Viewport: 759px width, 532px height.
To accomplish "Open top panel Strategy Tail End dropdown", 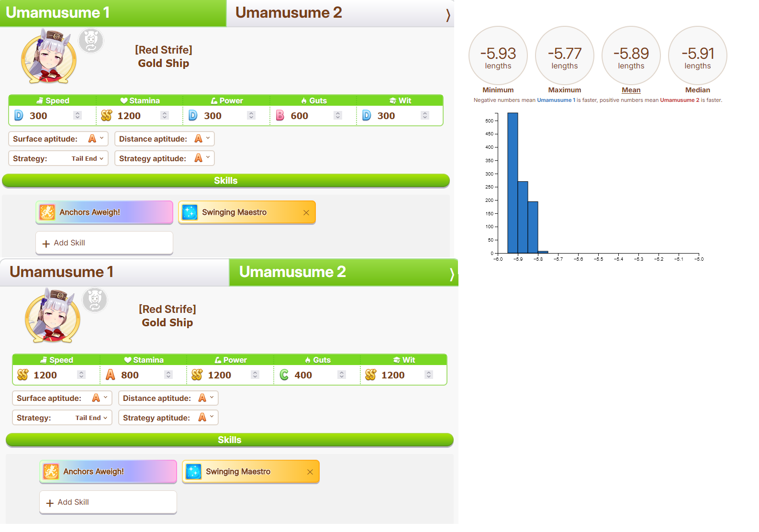I will point(58,158).
